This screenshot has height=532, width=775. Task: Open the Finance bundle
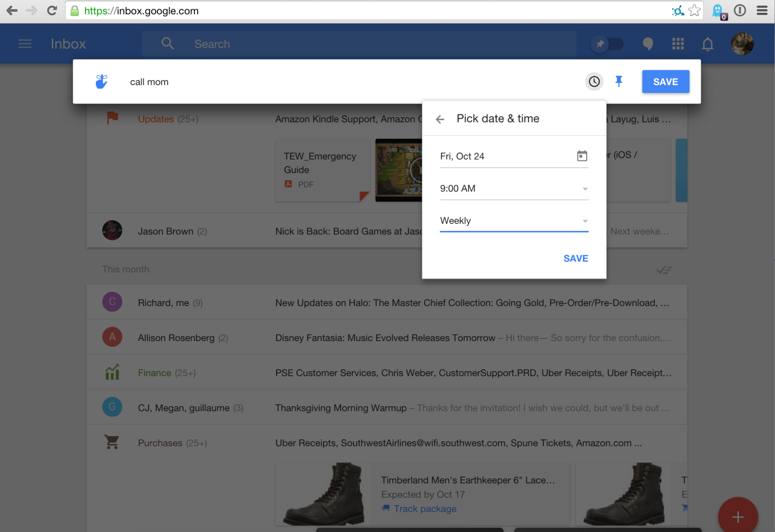coord(154,372)
